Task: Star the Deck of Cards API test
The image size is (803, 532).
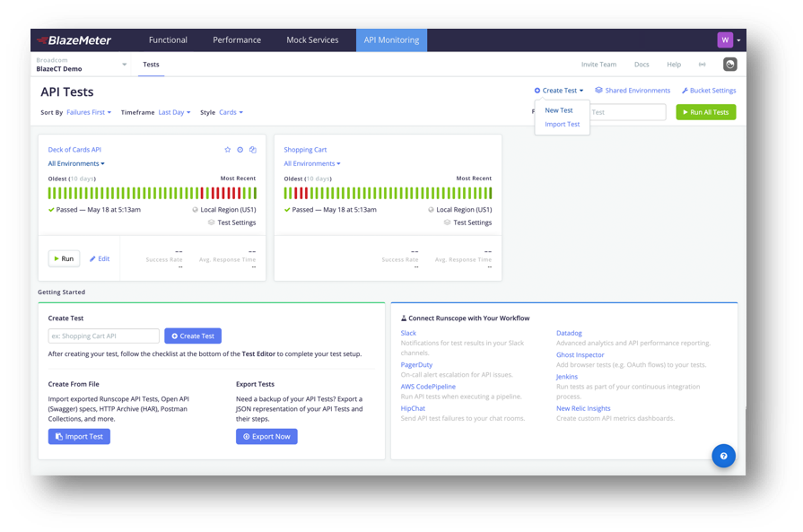Action: point(227,150)
